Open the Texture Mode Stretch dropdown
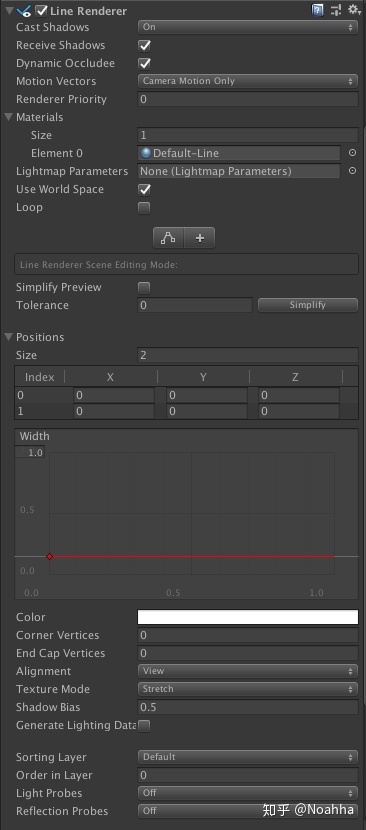This screenshot has height=830, width=366. tap(248, 689)
